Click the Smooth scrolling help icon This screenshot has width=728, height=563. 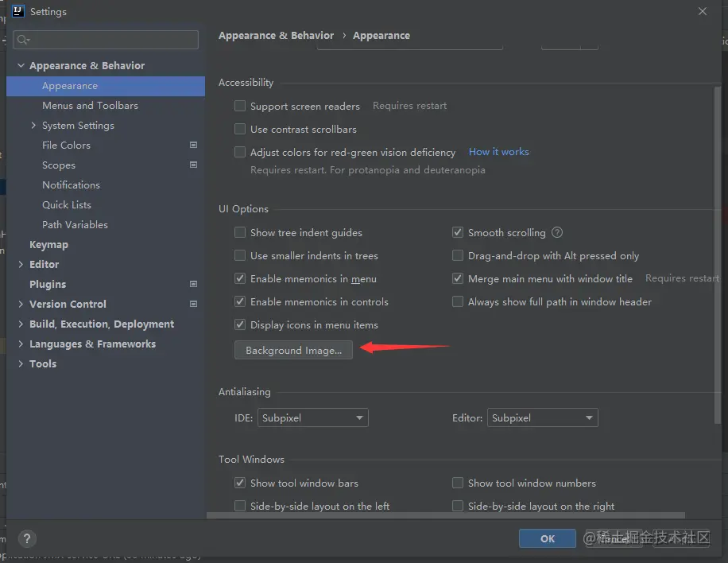[x=557, y=233]
